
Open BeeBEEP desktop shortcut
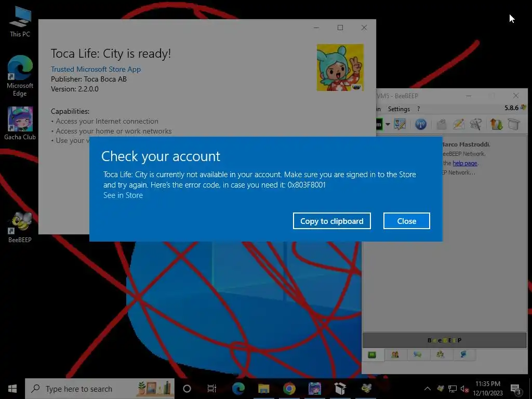(x=20, y=227)
